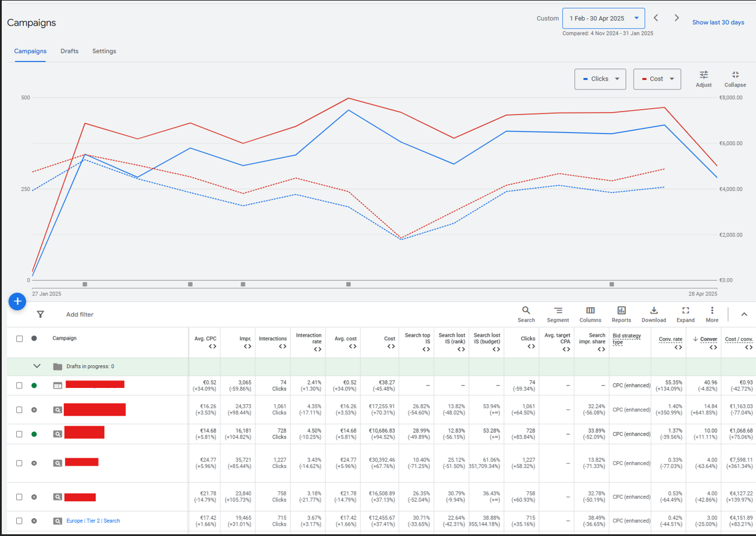The height and width of the screenshot is (536, 756).
Task: Open the Segment icon
Action: (558, 311)
